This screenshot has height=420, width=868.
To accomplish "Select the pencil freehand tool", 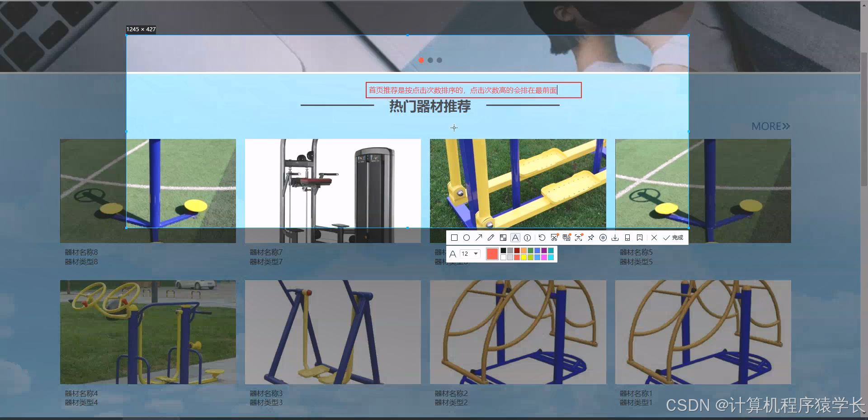I will 491,238.
